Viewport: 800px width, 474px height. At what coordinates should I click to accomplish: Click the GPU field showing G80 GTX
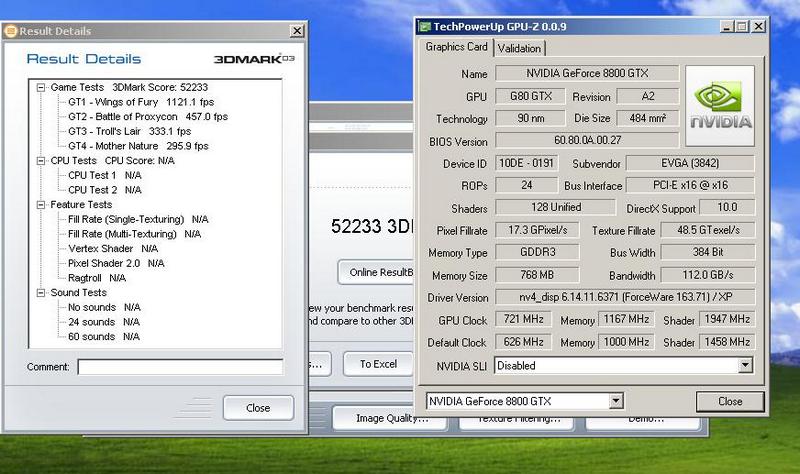coord(531,96)
